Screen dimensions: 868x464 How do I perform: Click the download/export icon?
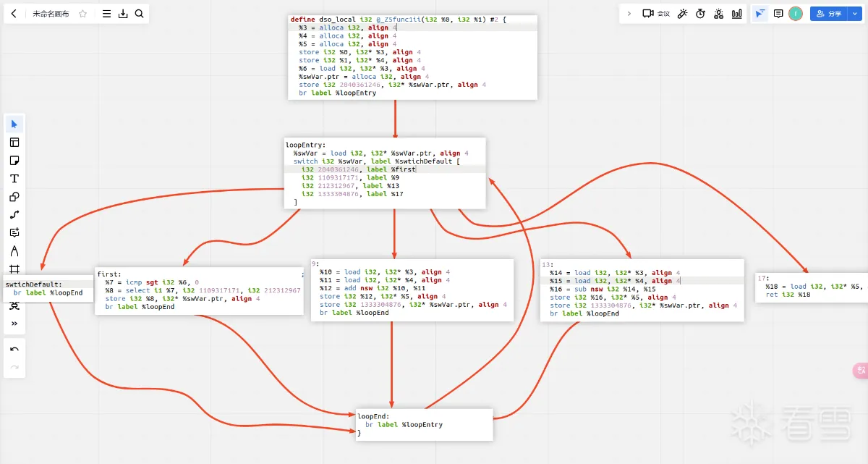pos(123,14)
